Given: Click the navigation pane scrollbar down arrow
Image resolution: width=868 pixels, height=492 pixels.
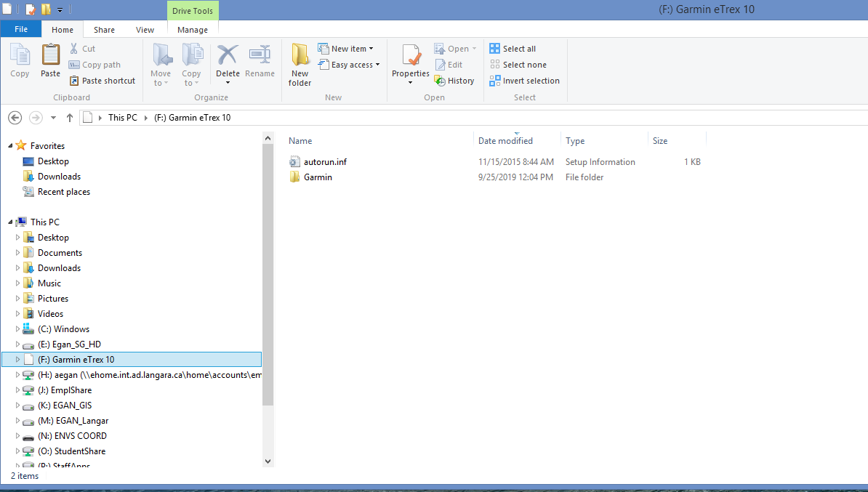Looking at the screenshot, I should pos(268,461).
